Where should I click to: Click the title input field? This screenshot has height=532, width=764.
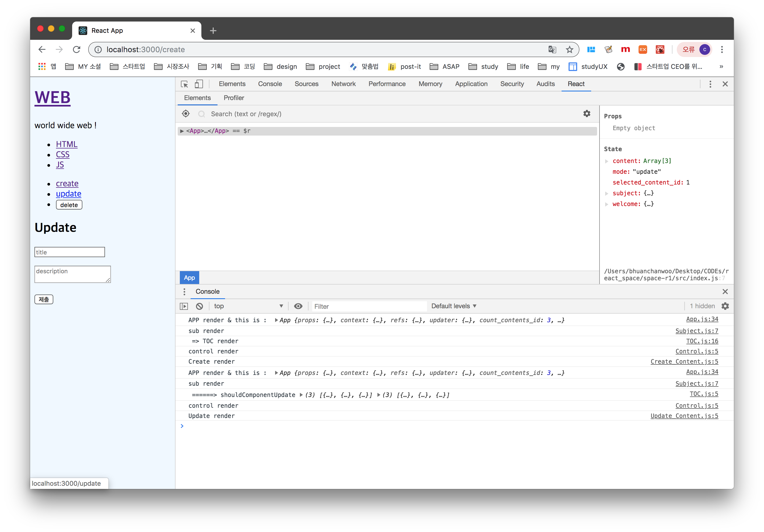pyautogui.click(x=69, y=252)
